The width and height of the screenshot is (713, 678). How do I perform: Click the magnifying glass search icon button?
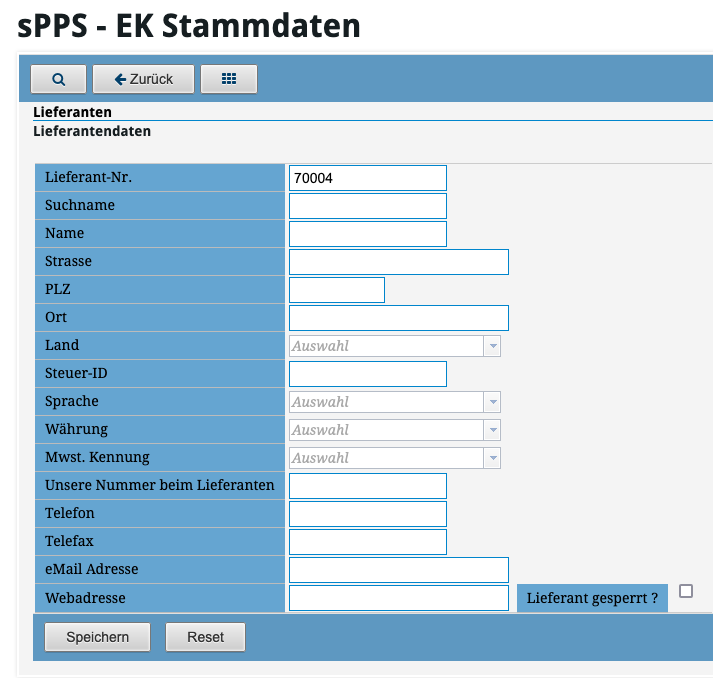click(58, 79)
